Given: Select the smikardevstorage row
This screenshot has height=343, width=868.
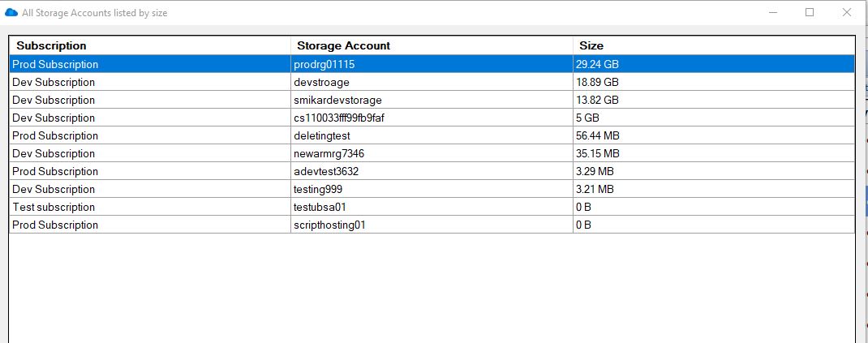Looking at the screenshot, I should point(432,100).
